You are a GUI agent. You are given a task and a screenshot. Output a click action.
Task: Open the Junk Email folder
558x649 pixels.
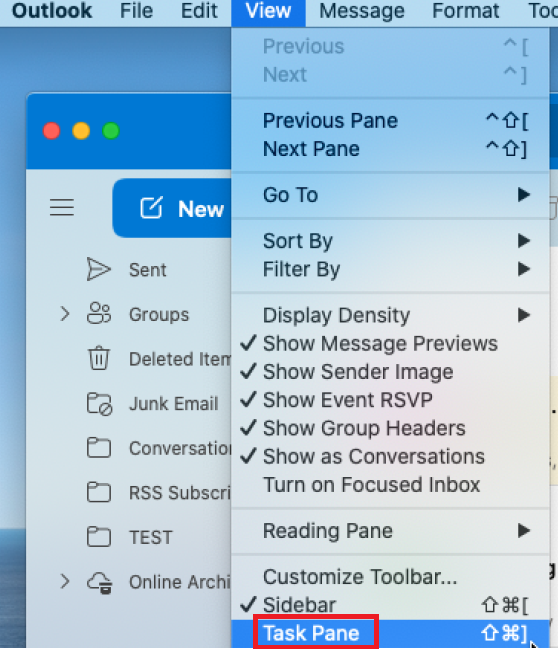[x=173, y=404]
